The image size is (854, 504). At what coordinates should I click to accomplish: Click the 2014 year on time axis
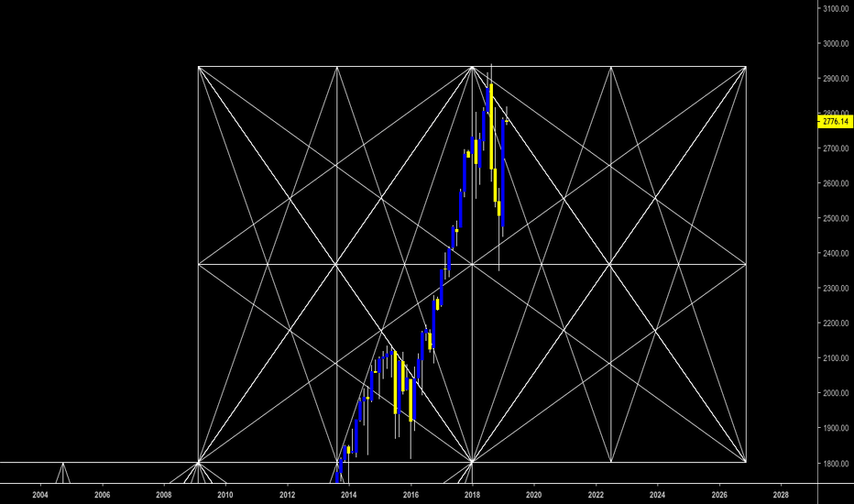348,495
